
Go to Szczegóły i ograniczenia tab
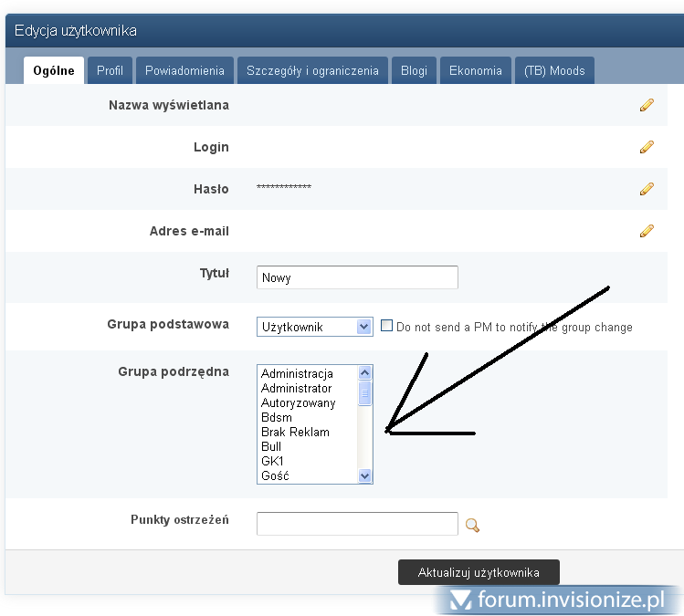(312, 71)
